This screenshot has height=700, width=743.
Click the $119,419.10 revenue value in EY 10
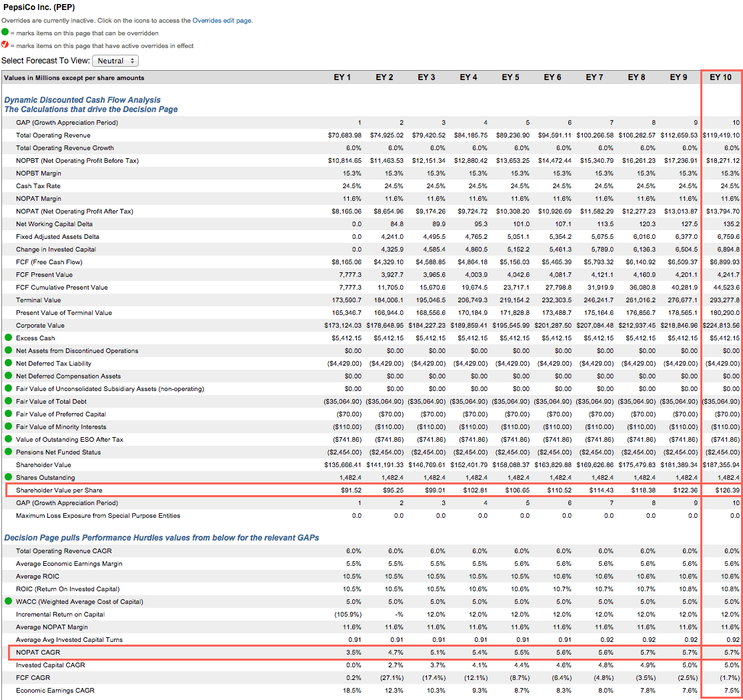[721, 135]
